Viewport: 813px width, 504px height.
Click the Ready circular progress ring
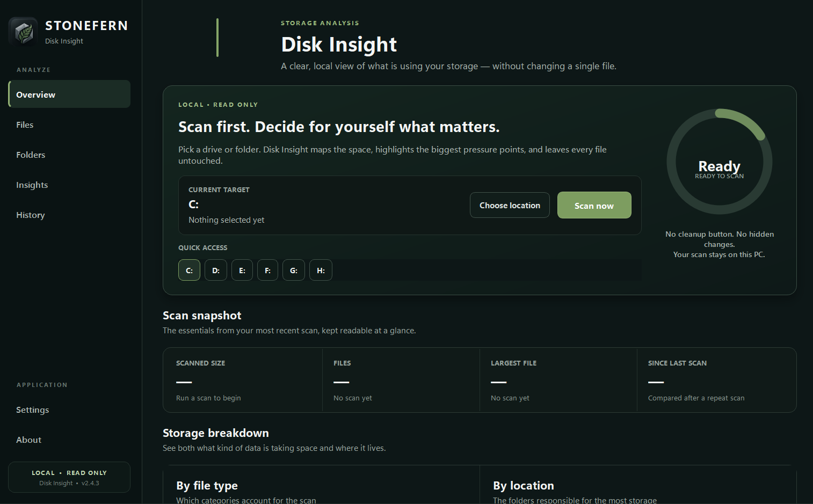point(720,162)
